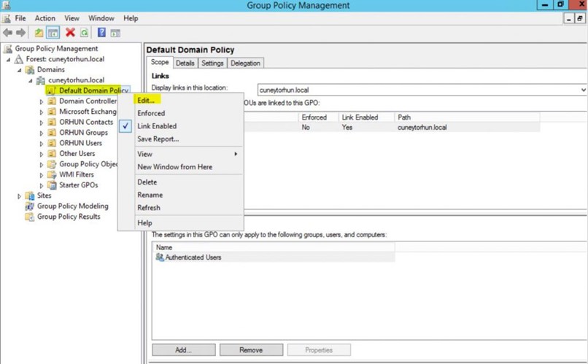The image size is (588, 364).
Task: Select the WMI Filters tree item
Action: click(76, 175)
